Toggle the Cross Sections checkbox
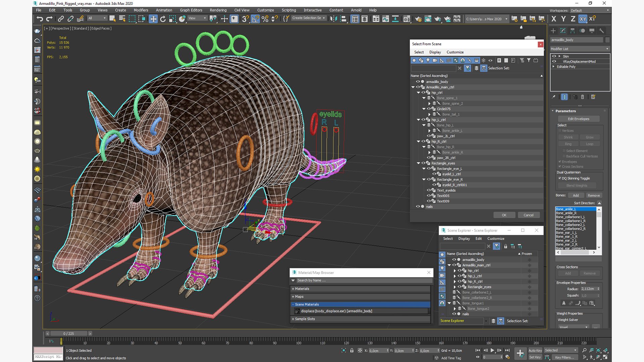 [x=560, y=167]
